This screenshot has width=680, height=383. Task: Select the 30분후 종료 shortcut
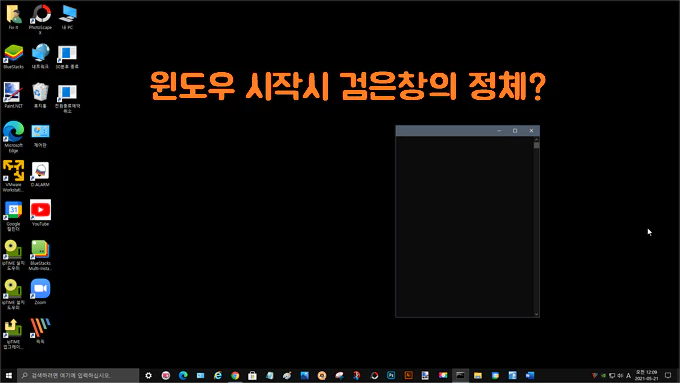point(67,57)
